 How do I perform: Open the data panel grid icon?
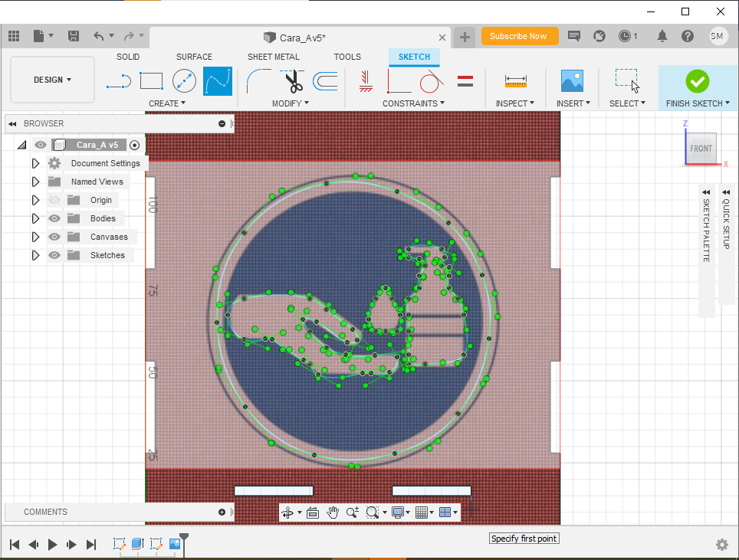pyautogui.click(x=14, y=36)
